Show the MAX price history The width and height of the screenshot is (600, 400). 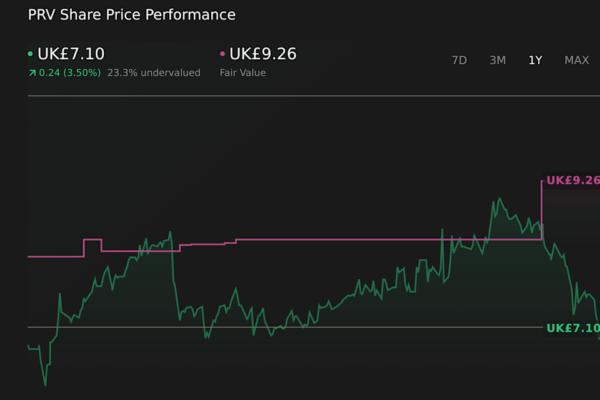(x=576, y=60)
